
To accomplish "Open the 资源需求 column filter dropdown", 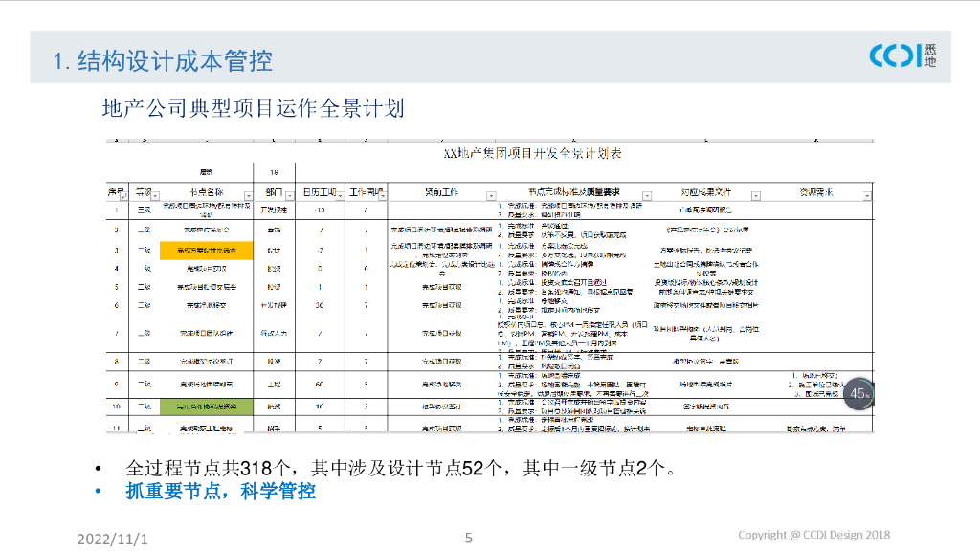I will click(x=867, y=196).
